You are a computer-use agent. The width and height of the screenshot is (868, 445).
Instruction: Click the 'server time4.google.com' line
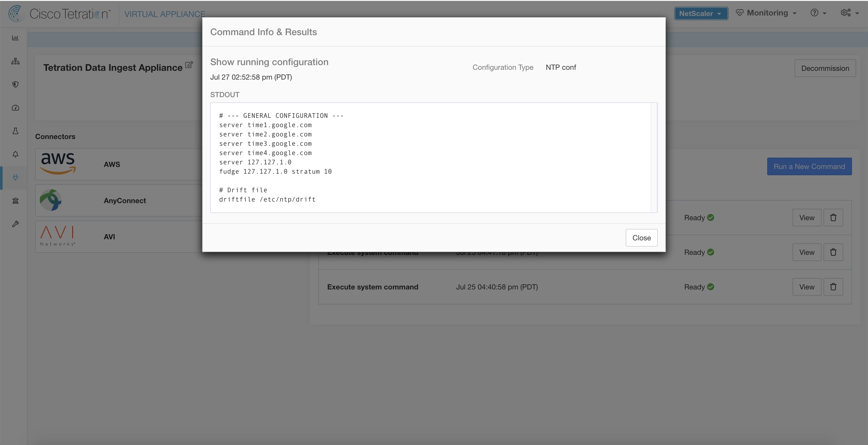tap(265, 153)
